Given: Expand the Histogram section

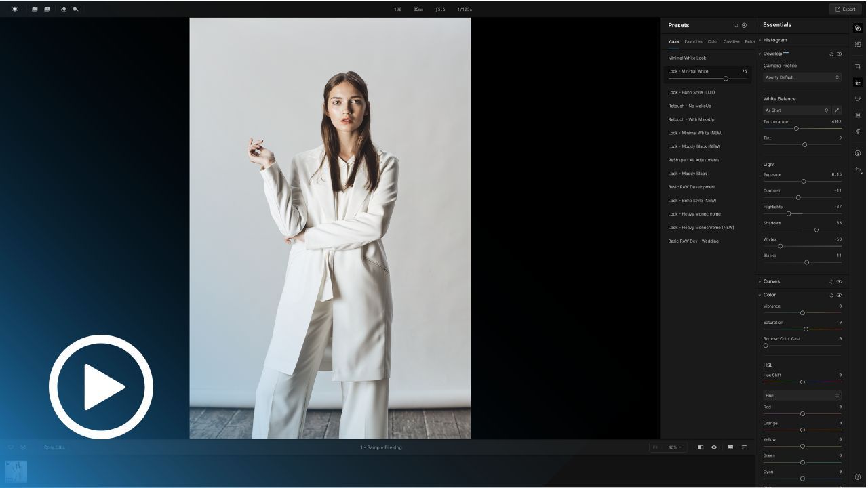Looking at the screenshot, I should [x=775, y=40].
